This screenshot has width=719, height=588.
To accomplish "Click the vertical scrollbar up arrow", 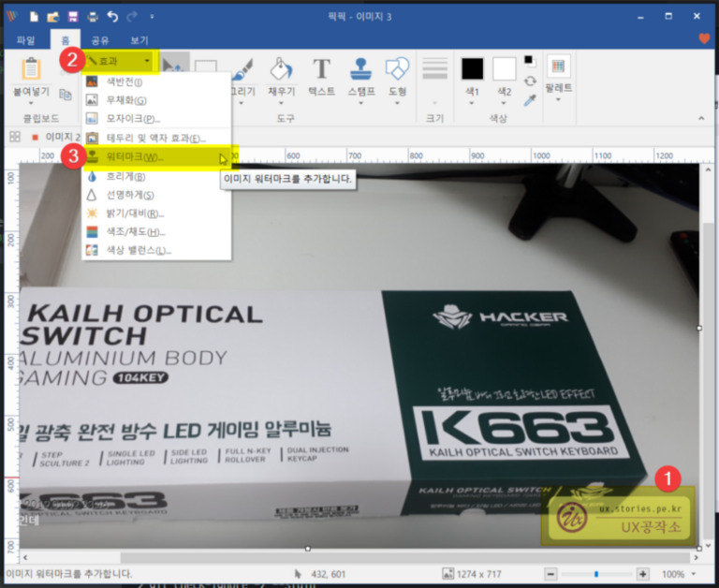I will (708, 169).
